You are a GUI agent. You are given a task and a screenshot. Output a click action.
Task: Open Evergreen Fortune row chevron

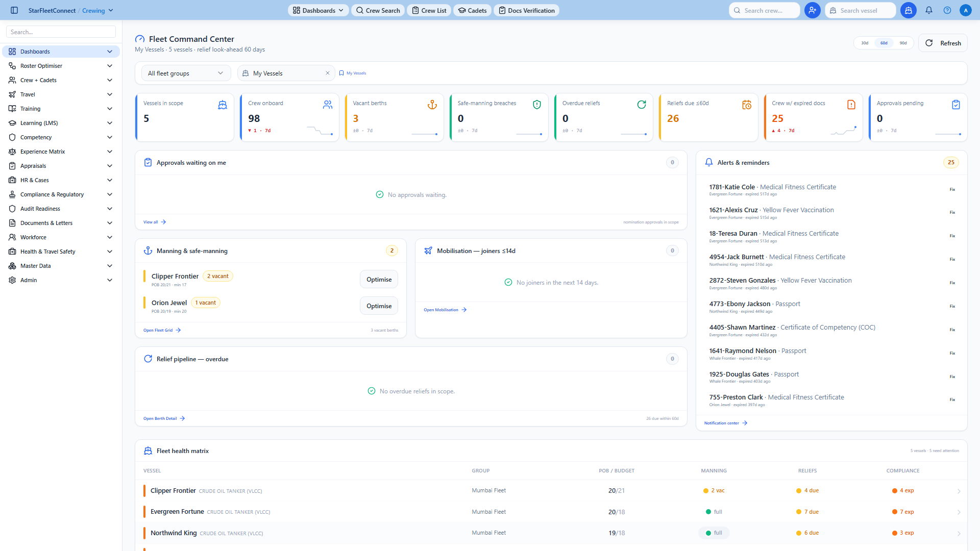click(959, 512)
